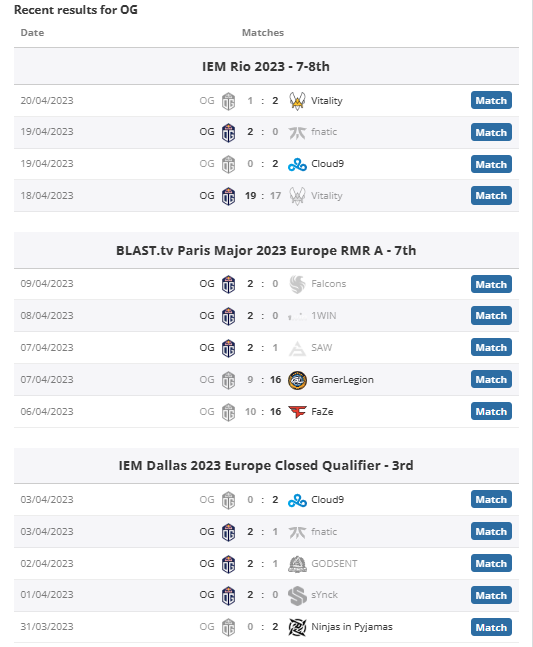Viewport: 533px width, 647px height.
Task: Click the GODSENT team logo
Action: (297, 564)
